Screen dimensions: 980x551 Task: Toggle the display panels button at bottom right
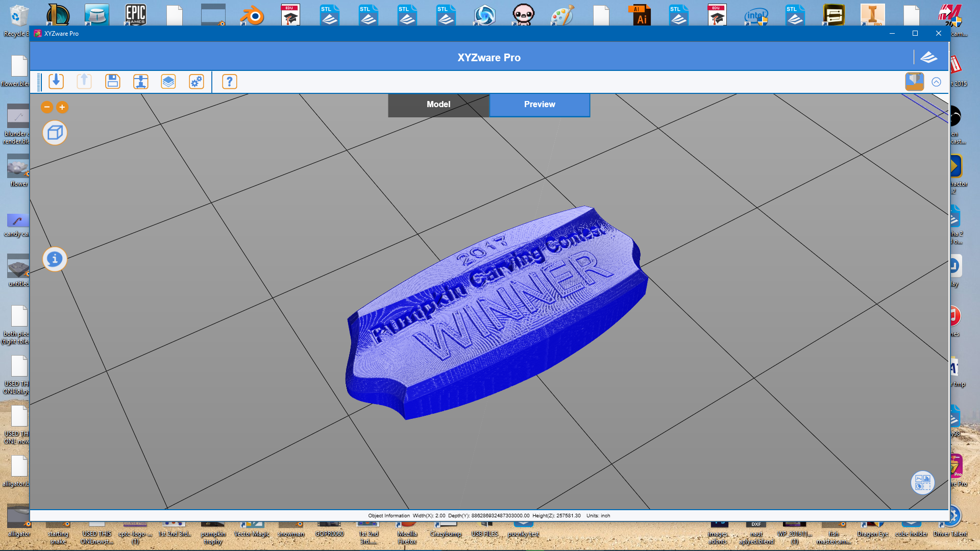tap(922, 482)
